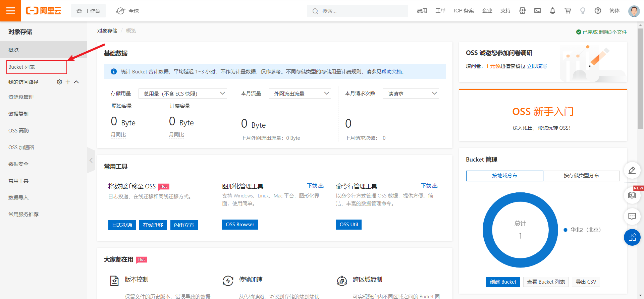The height and width of the screenshot is (299, 644).
Task: Switch to the 按存储类型分布 tab
Action: 581,176
